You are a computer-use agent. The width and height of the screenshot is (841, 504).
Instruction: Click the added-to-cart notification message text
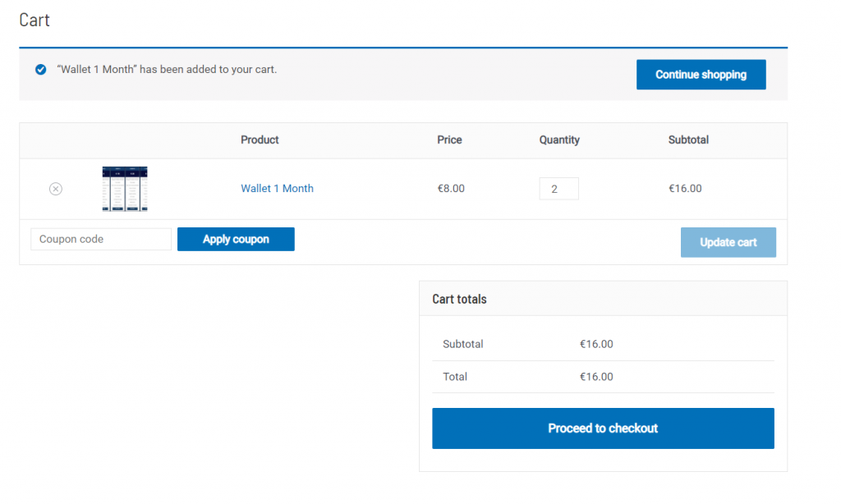click(x=167, y=70)
